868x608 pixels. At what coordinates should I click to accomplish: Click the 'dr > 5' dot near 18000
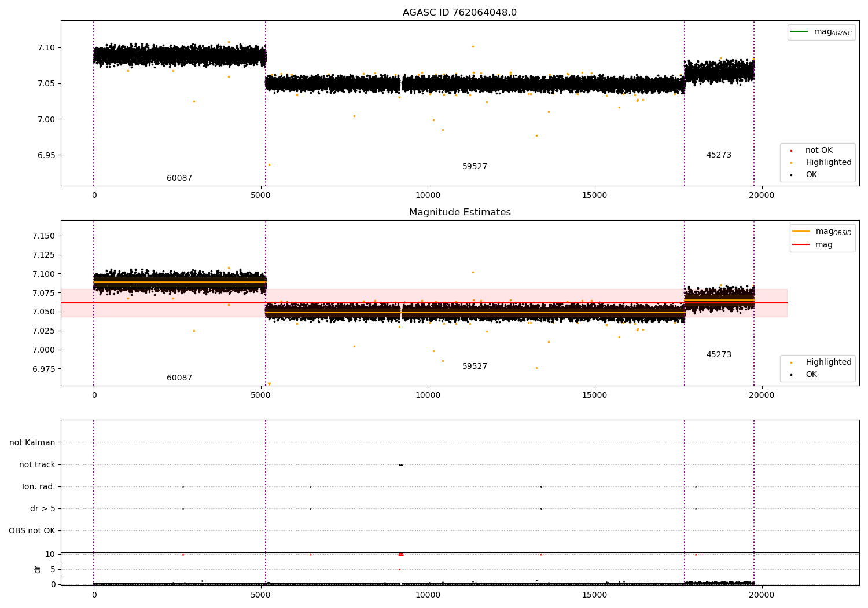[x=696, y=508]
